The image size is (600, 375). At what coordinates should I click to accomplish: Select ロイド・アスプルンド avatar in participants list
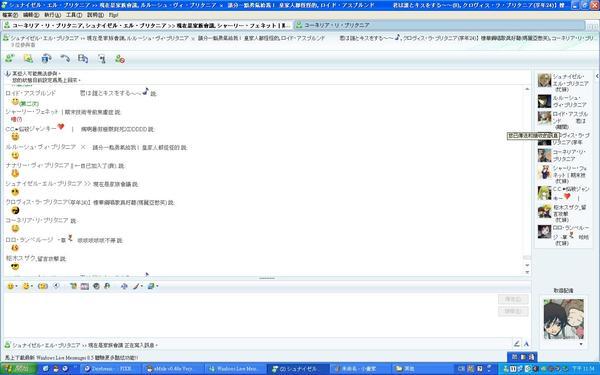pos(544,118)
